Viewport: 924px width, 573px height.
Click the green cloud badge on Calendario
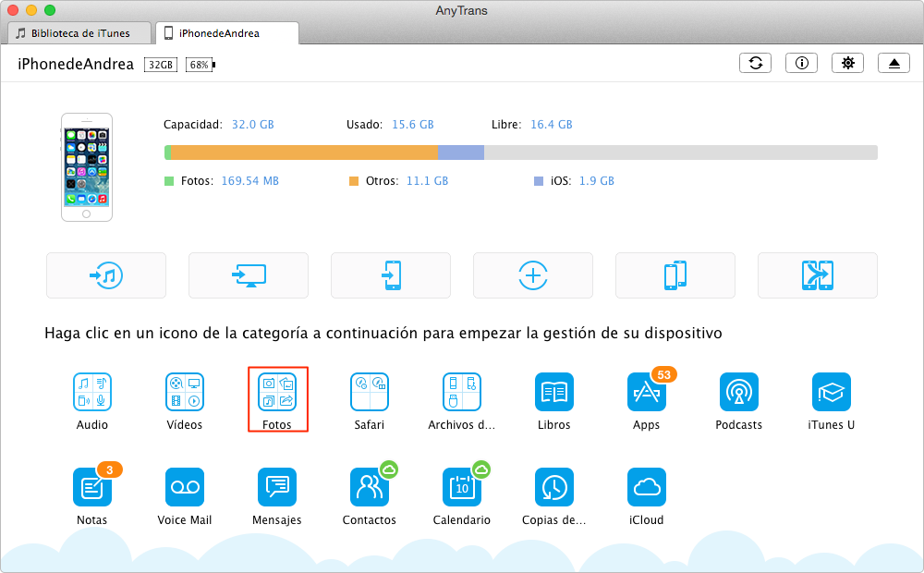(x=481, y=469)
